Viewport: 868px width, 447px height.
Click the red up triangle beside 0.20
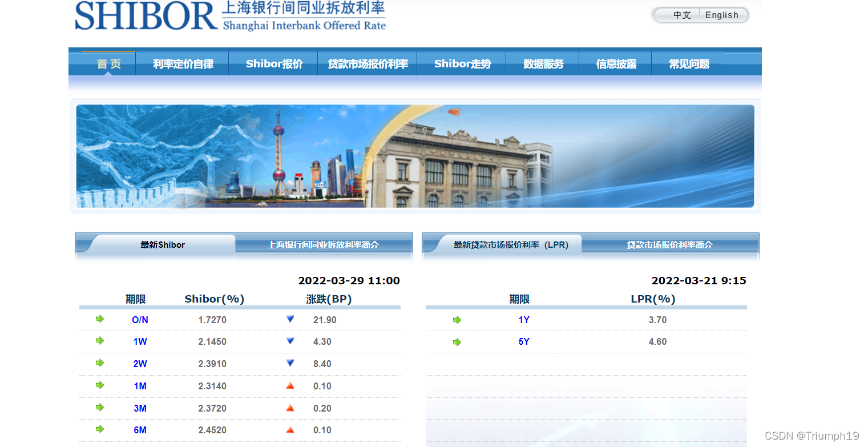(290, 408)
